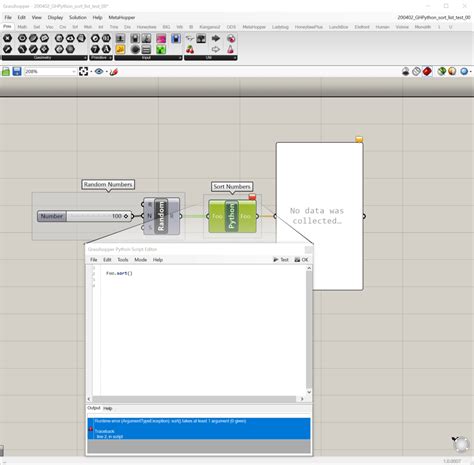Click the OK button in script editor
This screenshot has width=474, height=465.
(302, 260)
